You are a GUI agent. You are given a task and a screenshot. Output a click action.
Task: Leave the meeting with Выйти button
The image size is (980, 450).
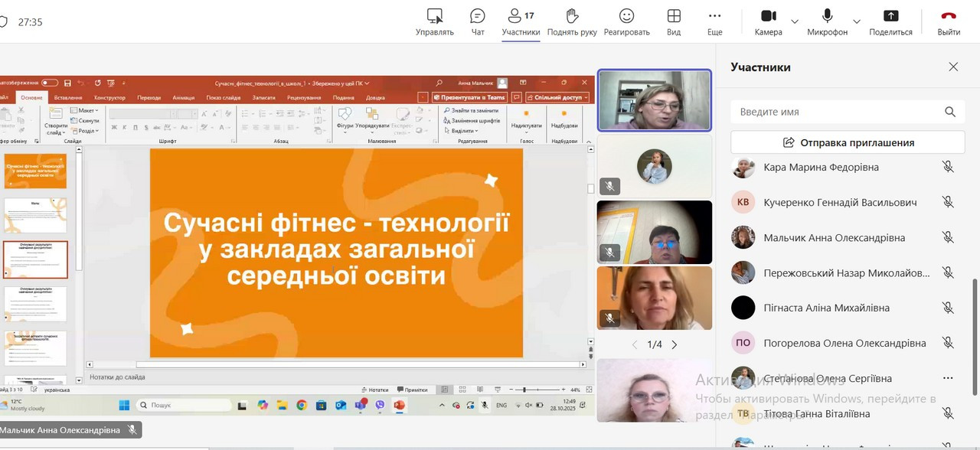pyautogui.click(x=949, y=17)
